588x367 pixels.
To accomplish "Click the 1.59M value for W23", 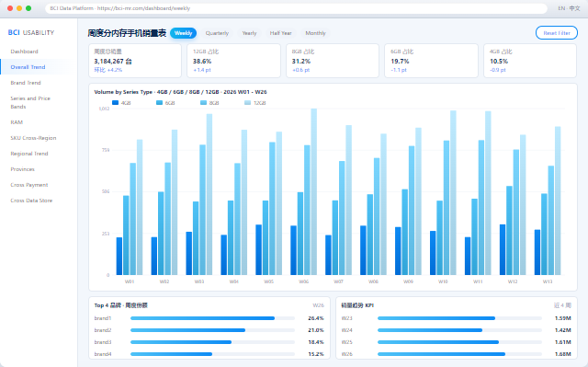I will point(563,318).
